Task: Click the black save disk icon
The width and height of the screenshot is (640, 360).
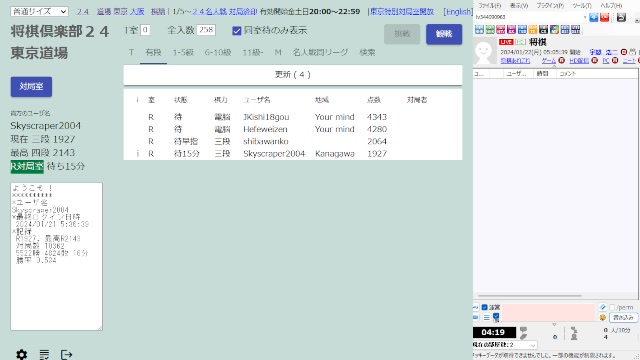Action: [x=621, y=17]
